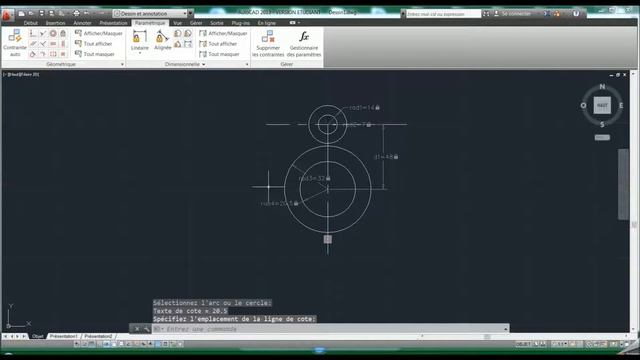Open quick access toolbar customize arrow
The height and width of the screenshot is (360, 640).
[190, 13]
